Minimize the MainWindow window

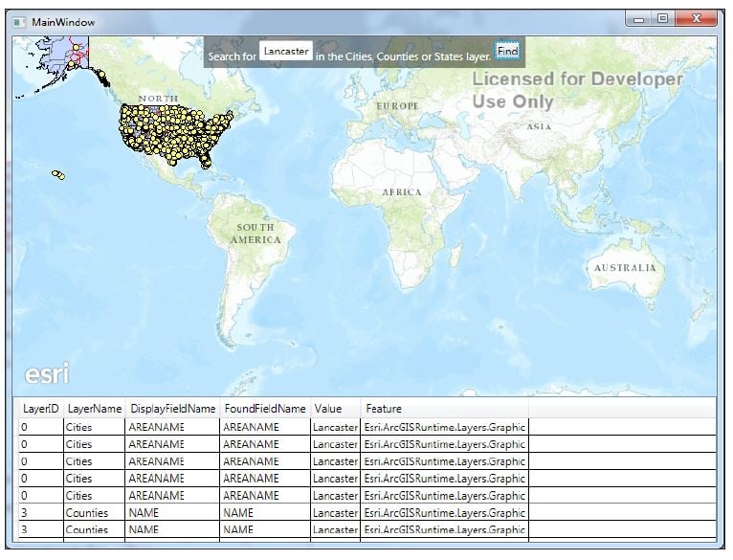point(639,19)
